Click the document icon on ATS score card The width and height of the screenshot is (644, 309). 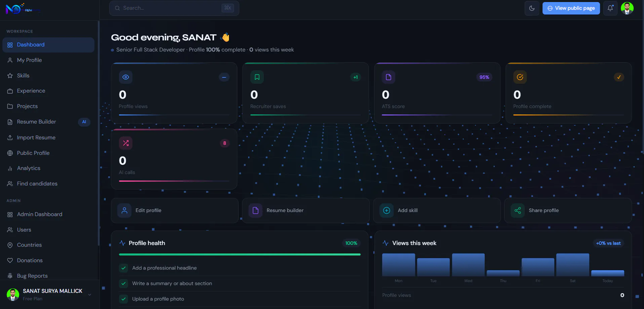click(x=389, y=77)
